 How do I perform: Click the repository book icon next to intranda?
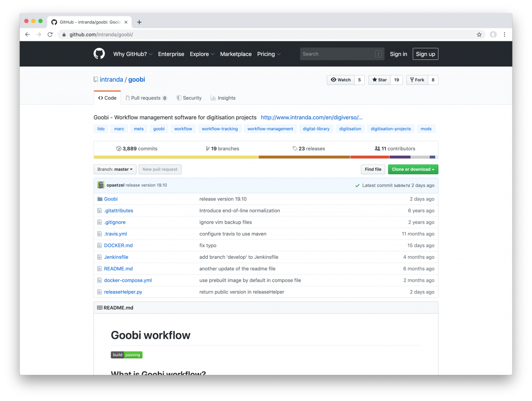pos(95,79)
